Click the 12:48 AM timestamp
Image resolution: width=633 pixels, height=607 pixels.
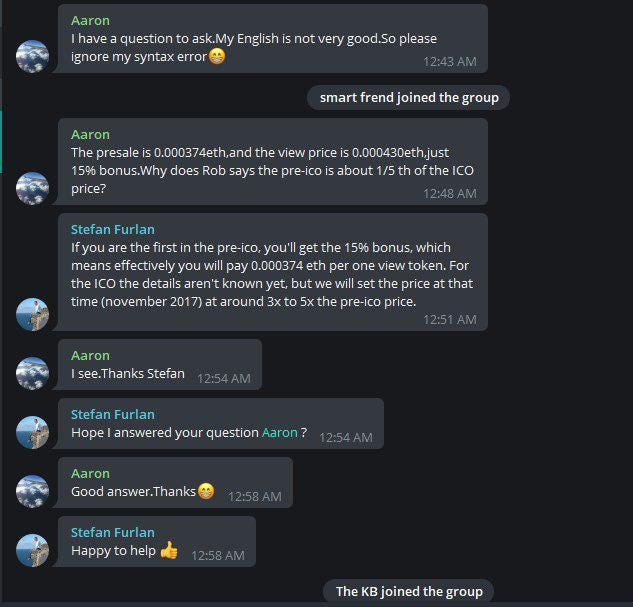click(x=450, y=194)
